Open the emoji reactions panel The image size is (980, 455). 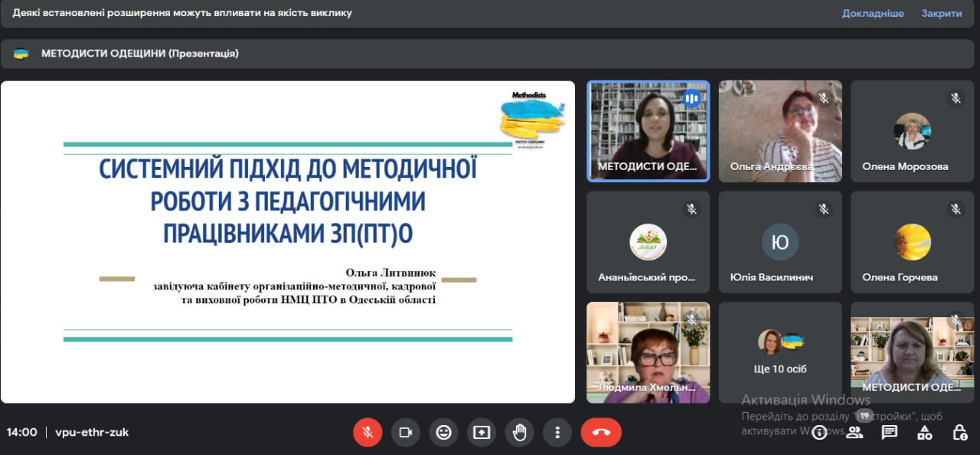click(x=443, y=433)
